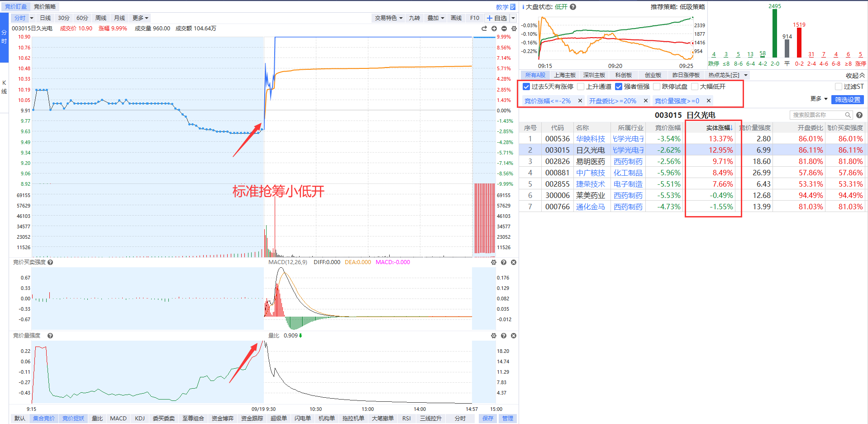Open settings gear of MACD indicator panel
This screenshot has height=424, width=868.
[x=493, y=262]
